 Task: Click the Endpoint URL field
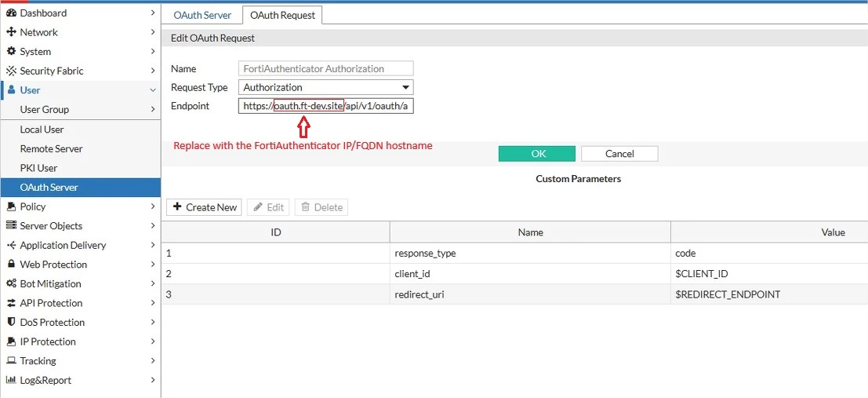click(x=326, y=105)
